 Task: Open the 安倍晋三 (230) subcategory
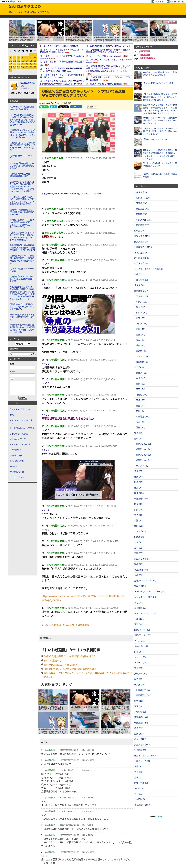click(143, 198)
